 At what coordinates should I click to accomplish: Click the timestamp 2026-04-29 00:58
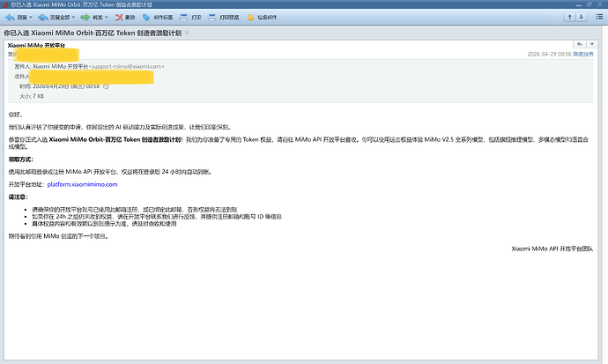tap(549, 55)
